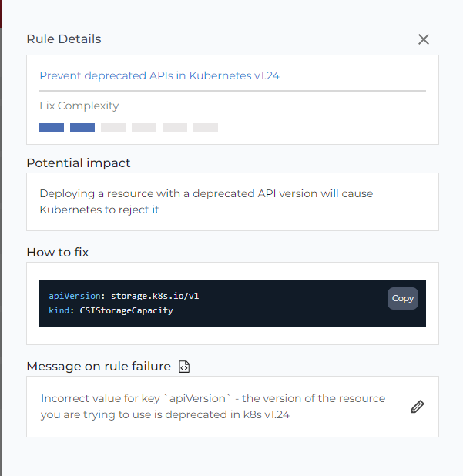
Task: Click the Message on rule failure heading
Action: coord(99,367)
